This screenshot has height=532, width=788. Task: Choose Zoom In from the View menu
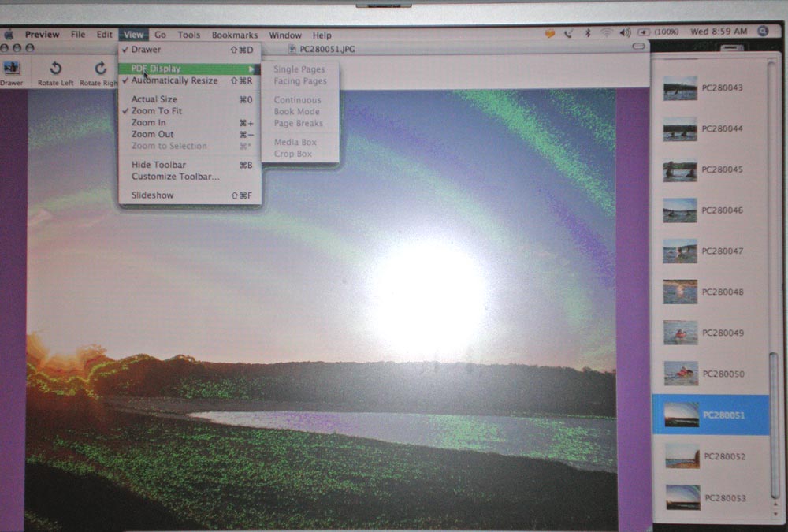pos(189,123)
